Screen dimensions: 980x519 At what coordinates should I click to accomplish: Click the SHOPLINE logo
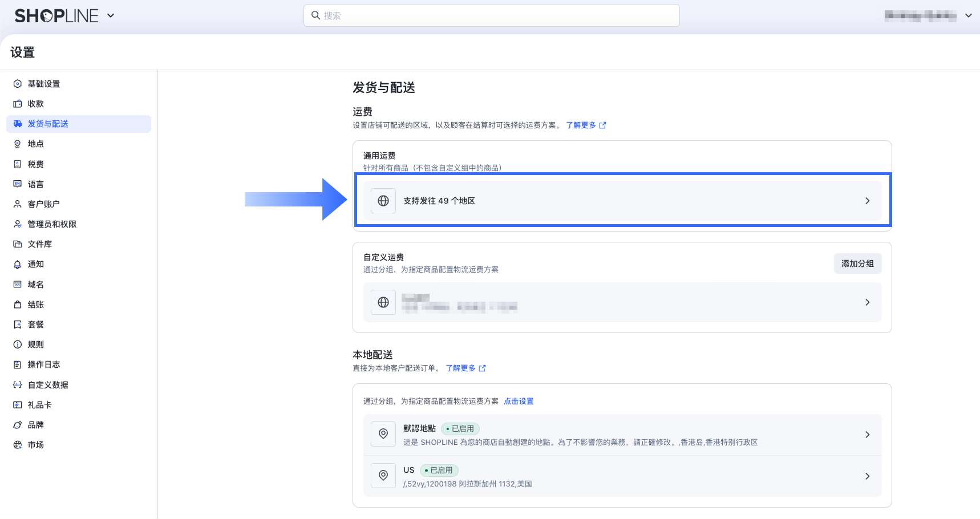tap(56, 16)
